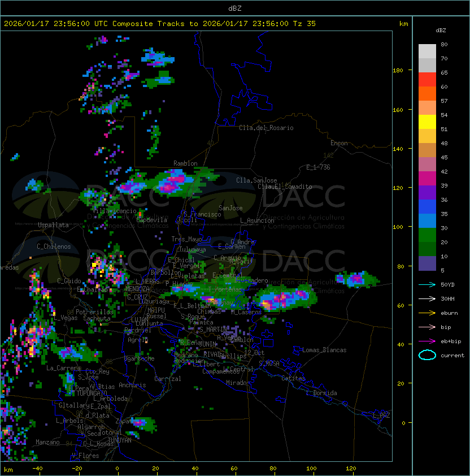Click the Uspallata map label
The height and width of the screenshot is (476, 470).
(x=53, y=225)
